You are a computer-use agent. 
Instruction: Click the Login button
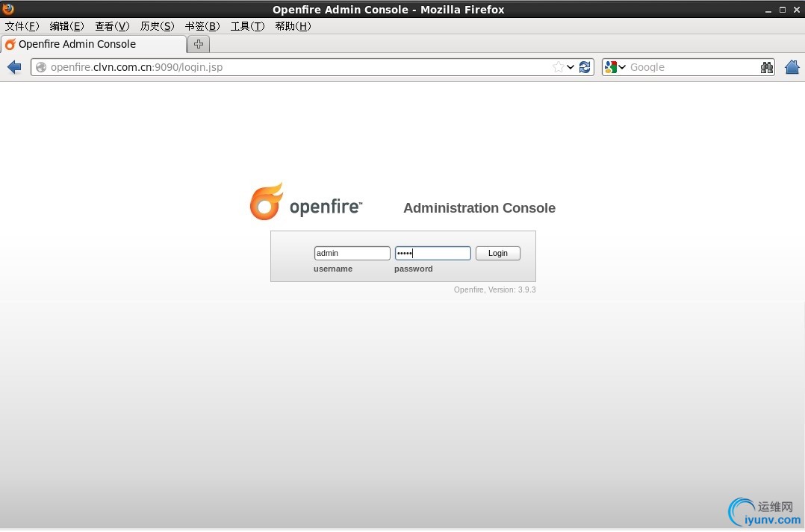point(498,253)
